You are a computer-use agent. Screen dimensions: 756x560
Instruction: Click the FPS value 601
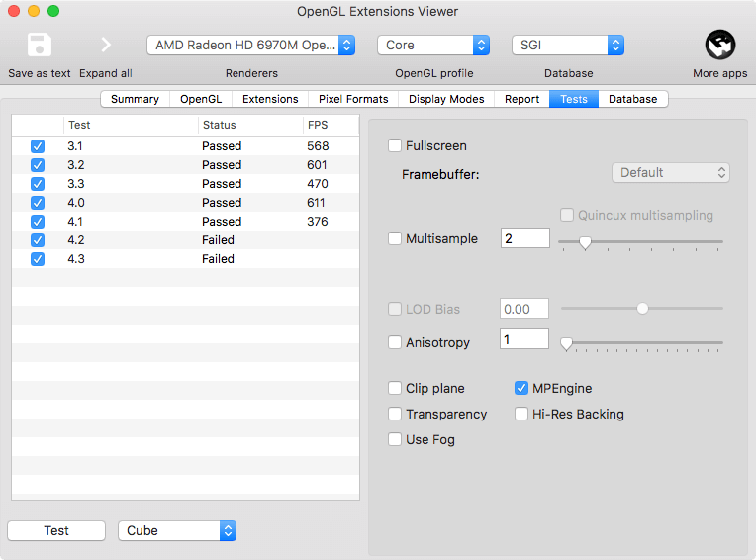(x=317, y=165)
